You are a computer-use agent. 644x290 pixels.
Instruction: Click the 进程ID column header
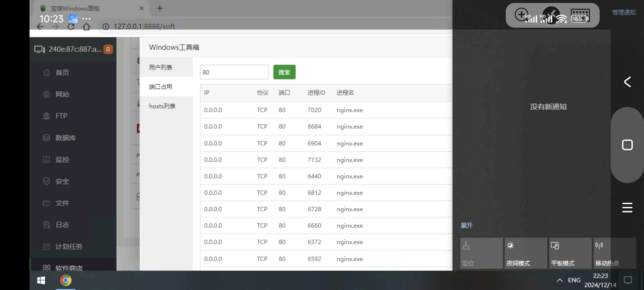(x=316, y=93)
